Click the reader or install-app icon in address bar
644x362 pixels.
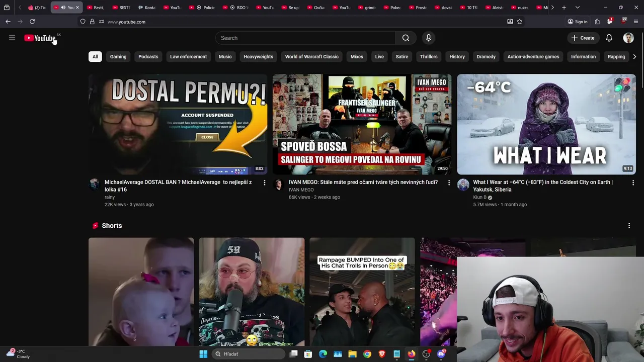pyautogui.click(x=510, y=22)
